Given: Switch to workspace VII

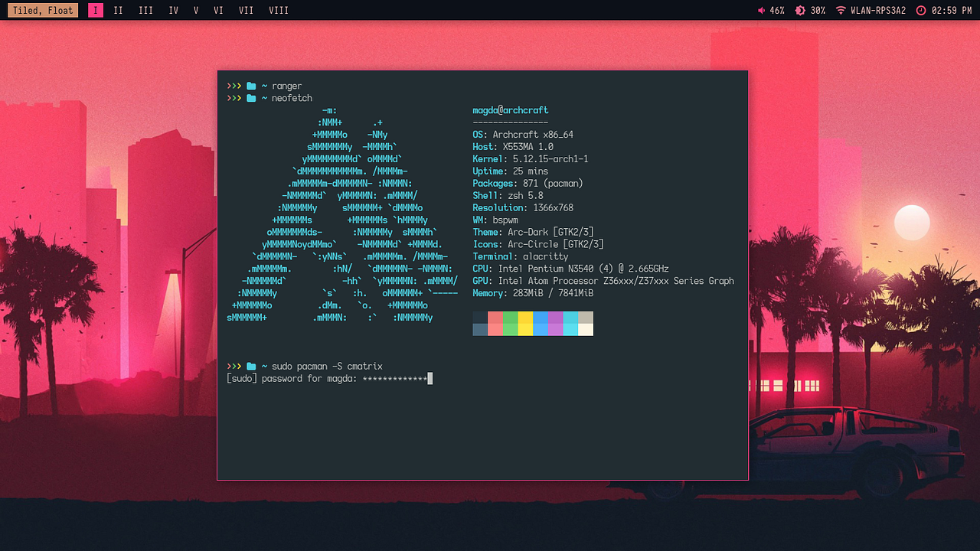Looking at the screenshot, I should [x=246, y=11].
